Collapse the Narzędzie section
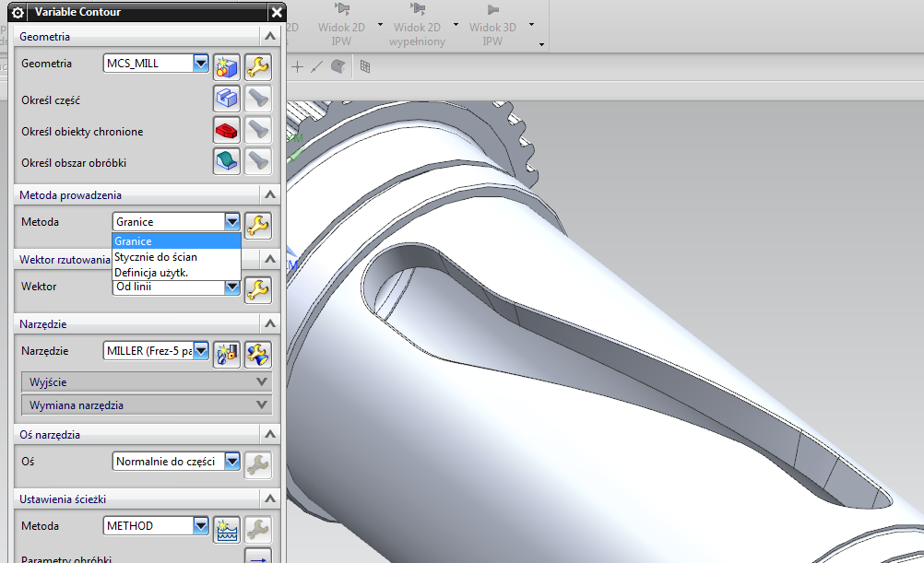Viewport: 924px width, 563px height. click(270, 323)
